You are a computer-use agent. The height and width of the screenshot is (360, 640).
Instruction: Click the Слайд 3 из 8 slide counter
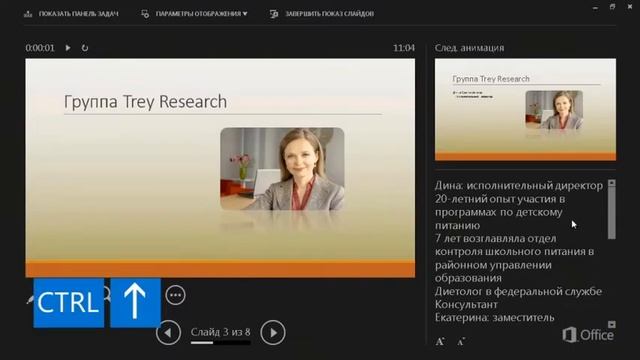point(220,332)
